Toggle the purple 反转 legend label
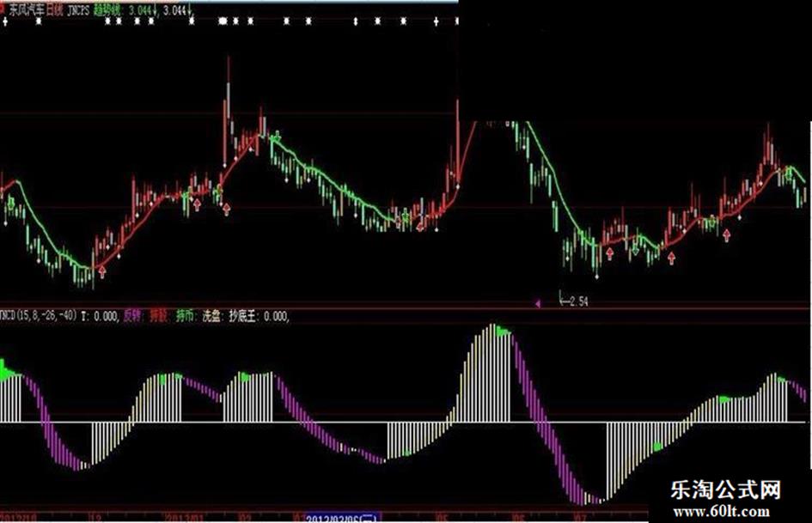 click(132, 316)
